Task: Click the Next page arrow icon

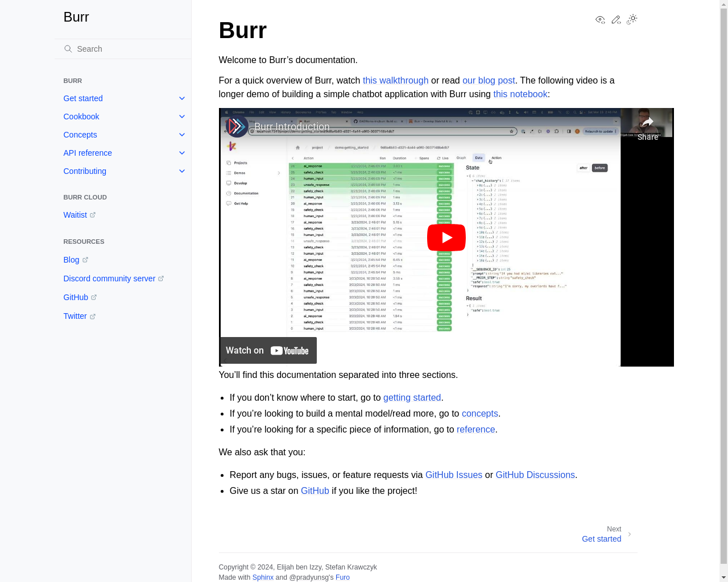Action: pos(630,534)
